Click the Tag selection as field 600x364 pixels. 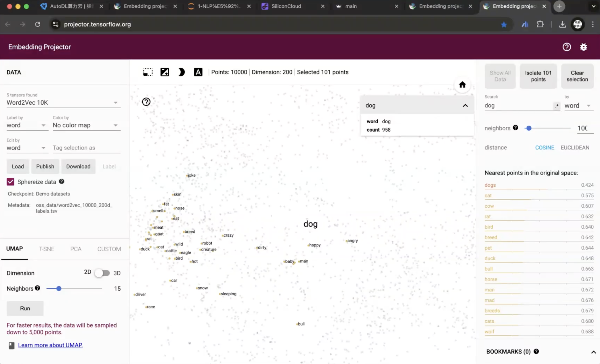tap(86, 148)
